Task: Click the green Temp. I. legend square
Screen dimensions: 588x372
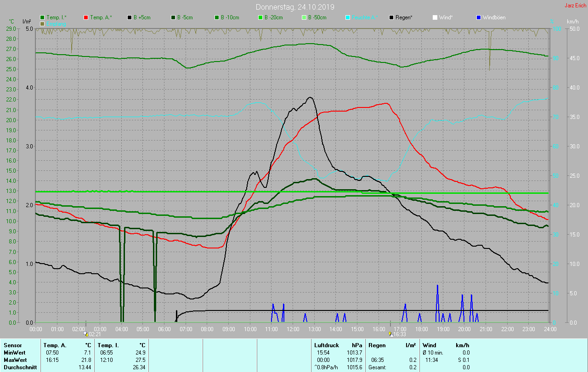Action: [x=43, y=17]
